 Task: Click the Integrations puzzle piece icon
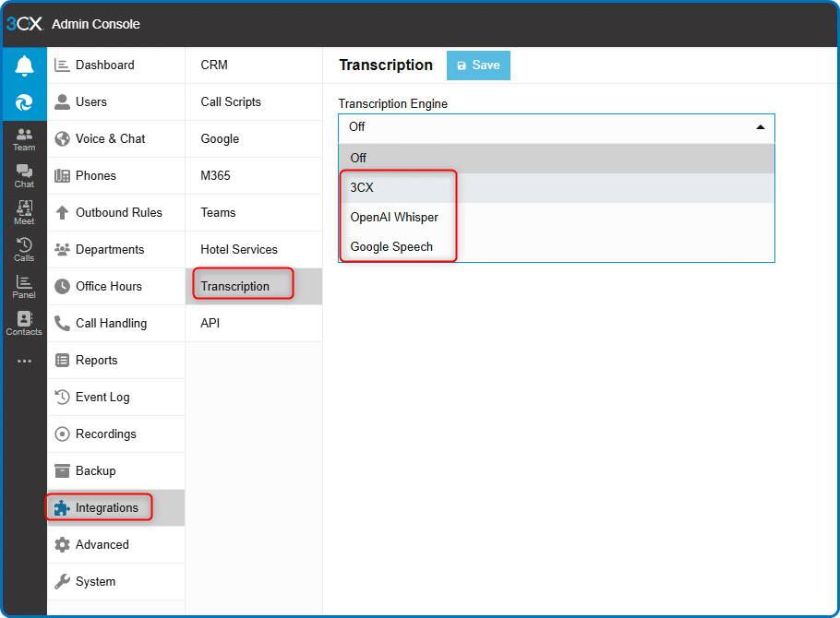62,507
